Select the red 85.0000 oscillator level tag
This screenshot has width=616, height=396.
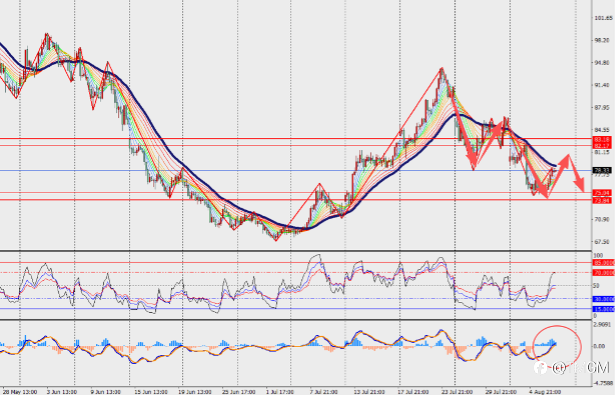[x=604, y=262]
